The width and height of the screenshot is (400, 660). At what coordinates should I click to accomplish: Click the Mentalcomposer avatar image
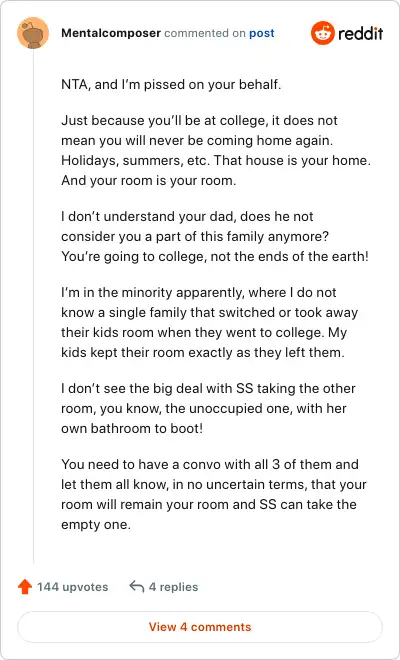(33, 33)
